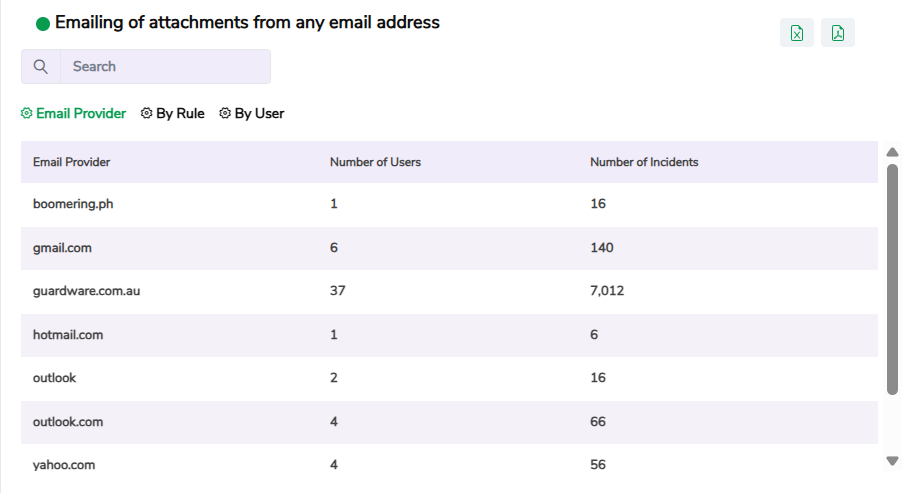Click the gear icon beside By User
This screenshot has height=493, width=914.
225,114
